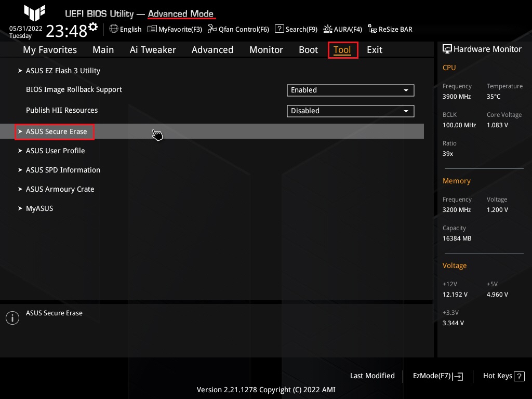Click the globe language icon

[114, 29]
